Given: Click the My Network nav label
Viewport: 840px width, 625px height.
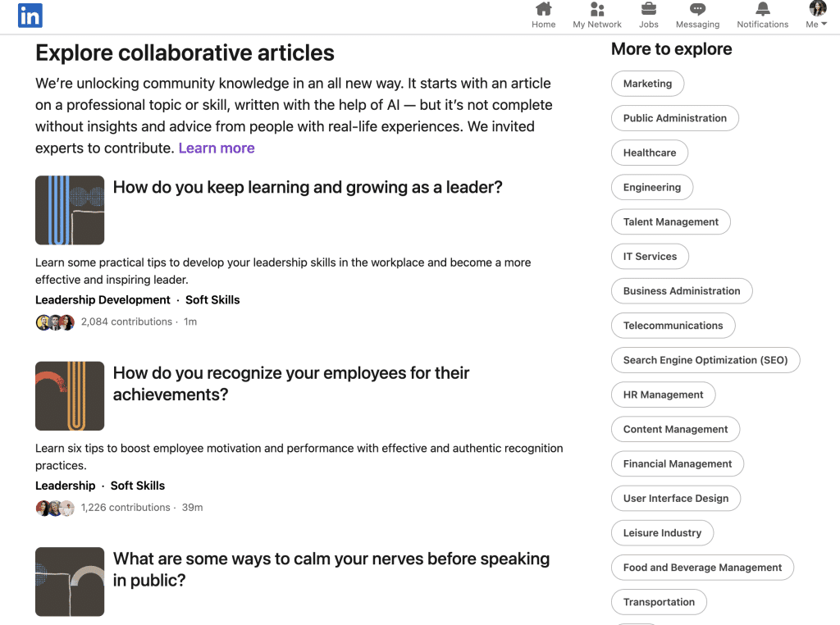Looking at the screenshot, I should pyautogui.click(x=597, y=24).
